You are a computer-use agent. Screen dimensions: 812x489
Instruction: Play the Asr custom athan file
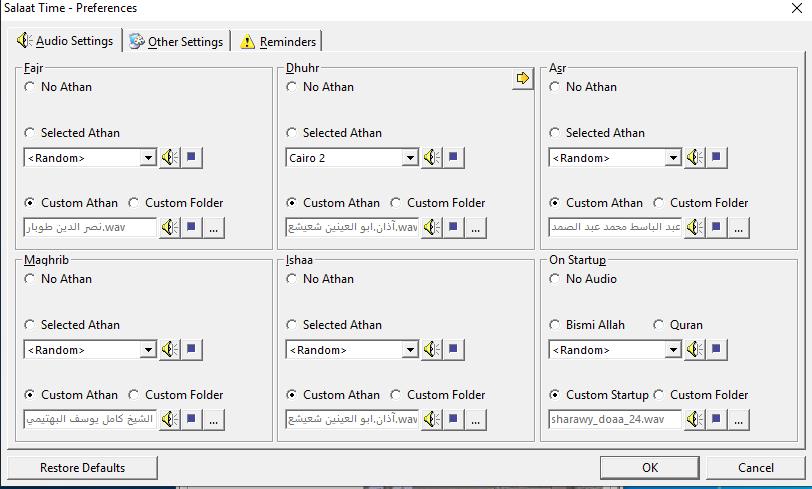(694, 228)
